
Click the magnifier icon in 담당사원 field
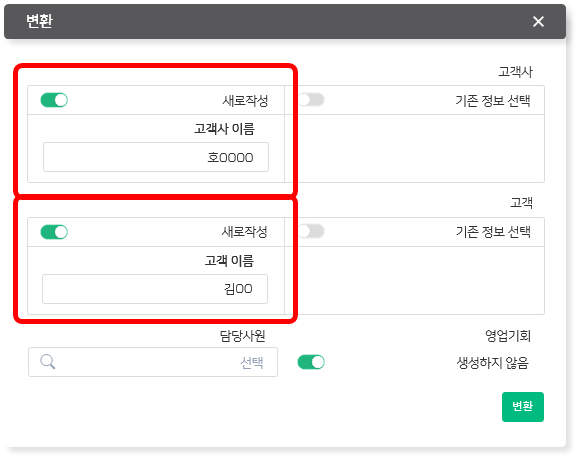48,362
